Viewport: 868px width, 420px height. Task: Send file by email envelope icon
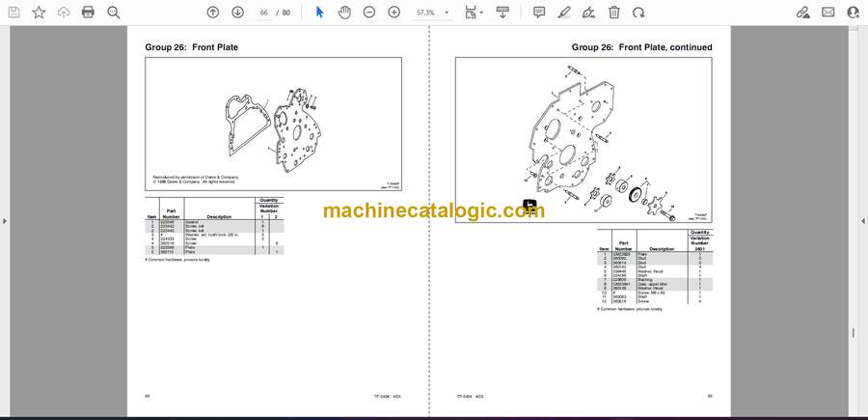click(828, 13)
